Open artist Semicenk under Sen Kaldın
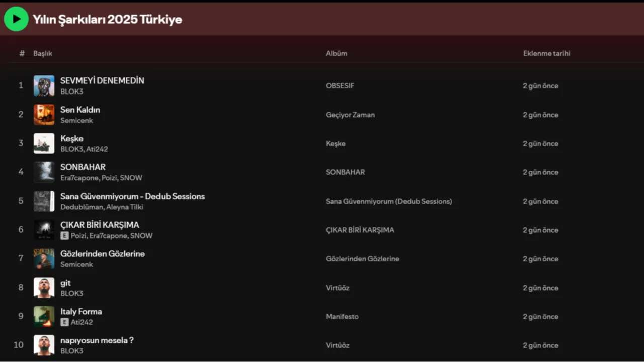Screen dimensions: 644x362 [76, 120]
